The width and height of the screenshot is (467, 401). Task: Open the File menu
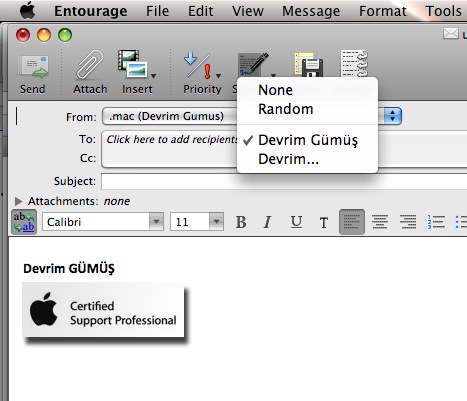[157, 11]
